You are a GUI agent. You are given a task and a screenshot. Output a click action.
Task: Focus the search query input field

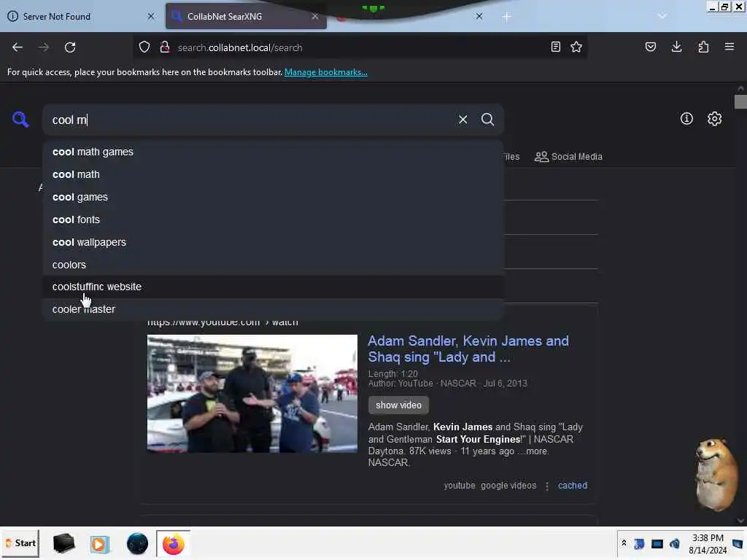click(x=252, y=120)
